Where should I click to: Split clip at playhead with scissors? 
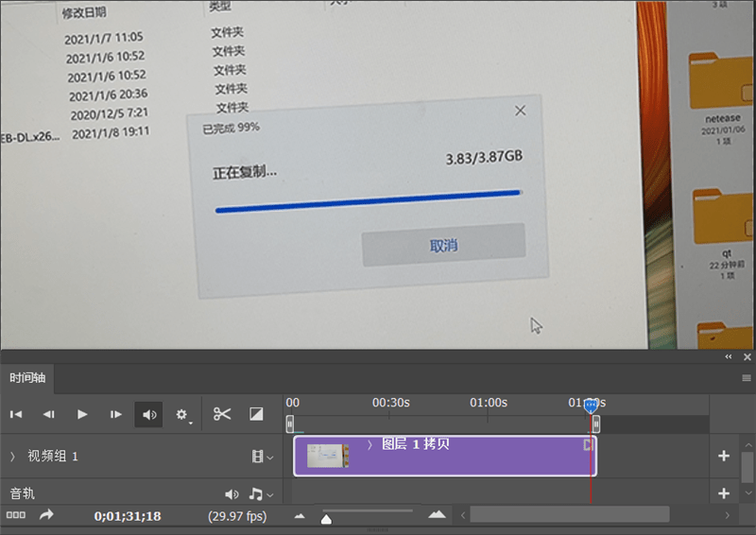(222, 414)
